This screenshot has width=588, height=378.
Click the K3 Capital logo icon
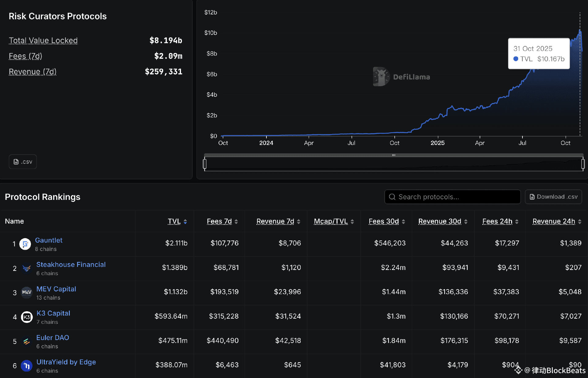tap(27, 317)
